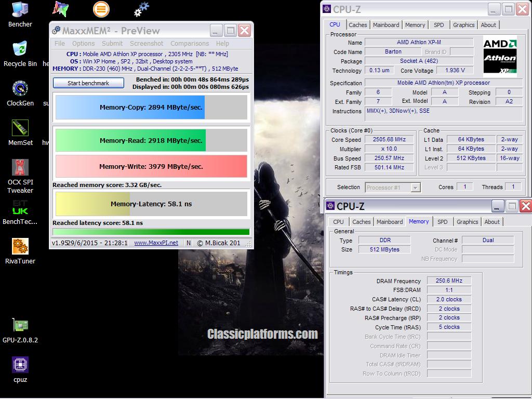The image size is (532, 399).
Task: Click the Package Socket A (462) value
Action: [419, 61]
